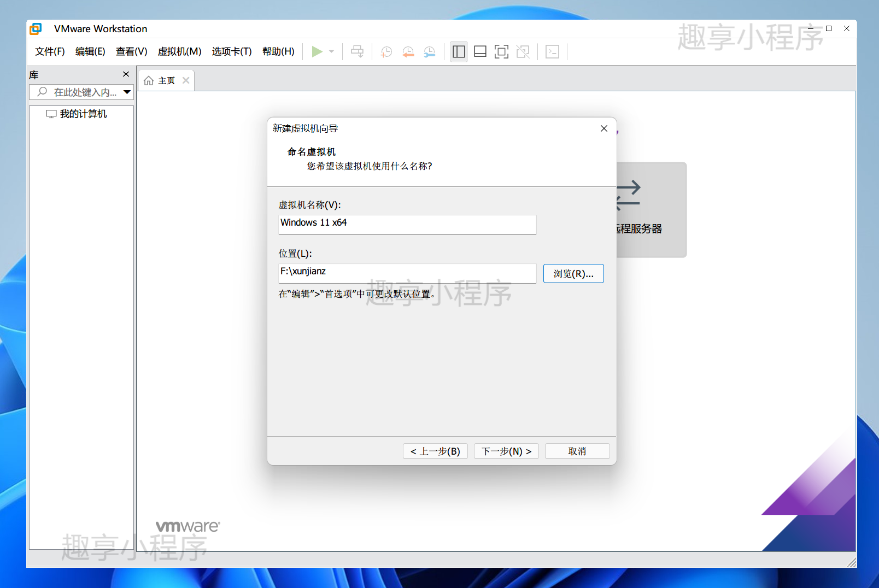
Task: Click the 浏览(R)... button
Action: tap(573, 273)
